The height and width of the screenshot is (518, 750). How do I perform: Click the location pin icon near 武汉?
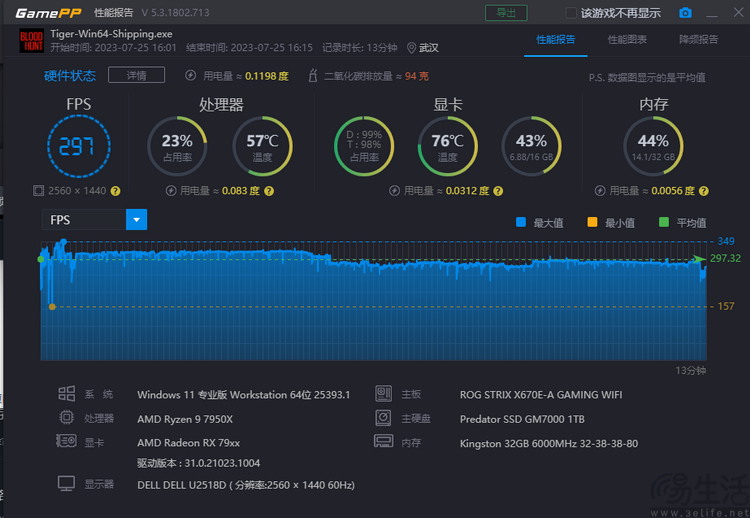pyautogui.click(x=411, y=48)
